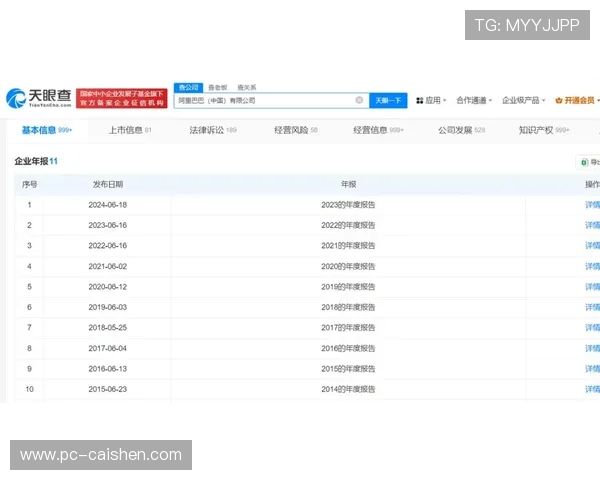
Task: Click the 2020的年度报告 cell
Action: (348, 266)
